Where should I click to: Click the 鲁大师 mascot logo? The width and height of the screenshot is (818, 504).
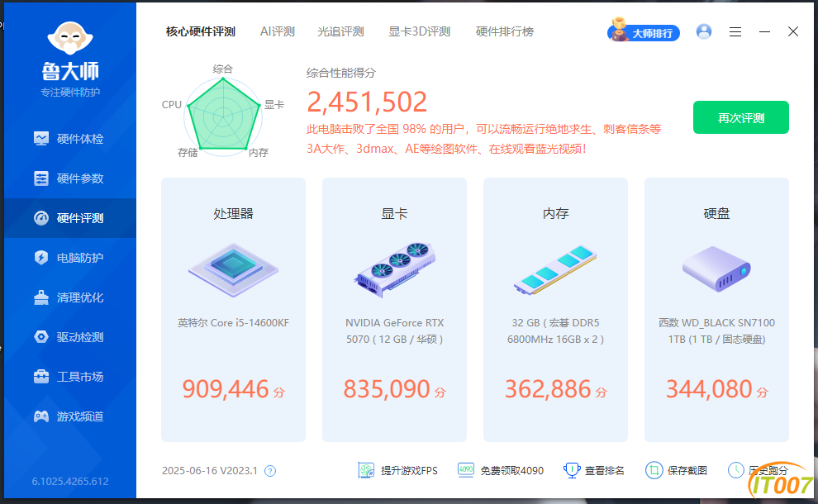pyautogui.click(x=70, y=38)
